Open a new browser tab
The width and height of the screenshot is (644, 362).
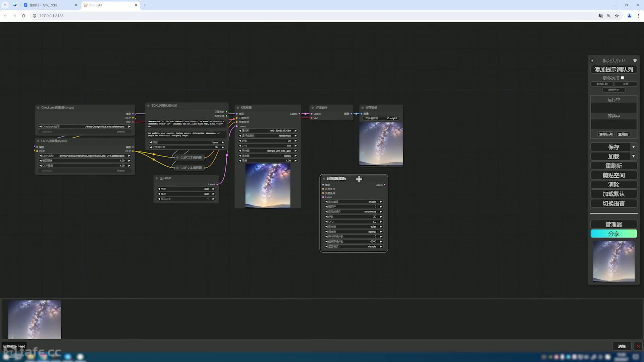pos(145,5)
